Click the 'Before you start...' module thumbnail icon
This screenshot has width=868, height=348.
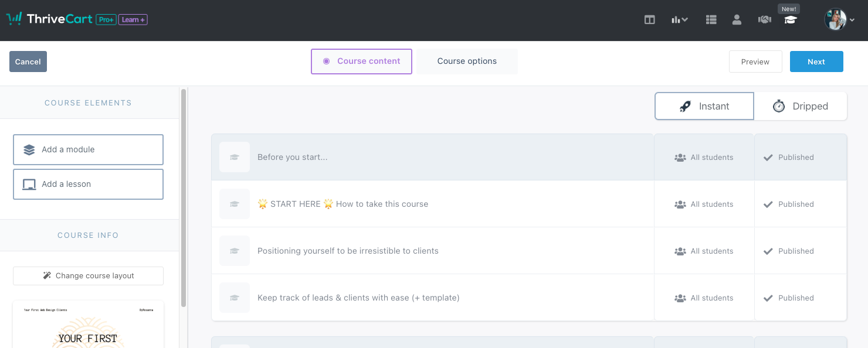pos(235,157)
